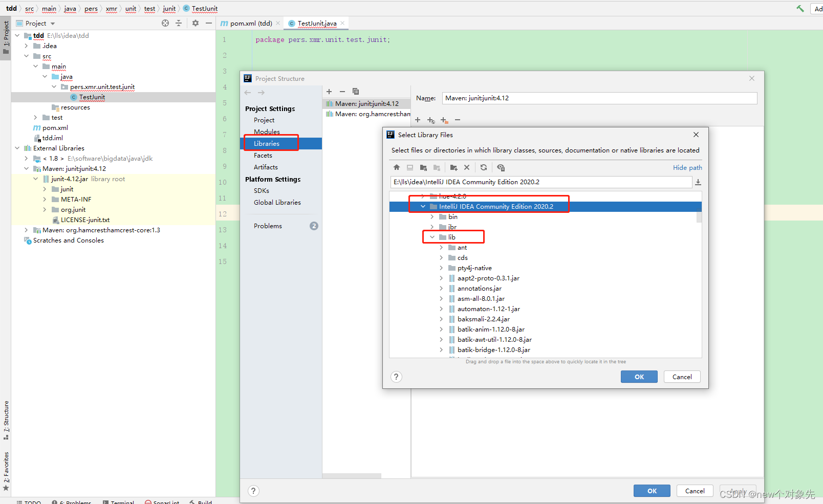The image size is (823, 504).
Task: Click OK in Project Structure dialog
Action: coord(652,491)
